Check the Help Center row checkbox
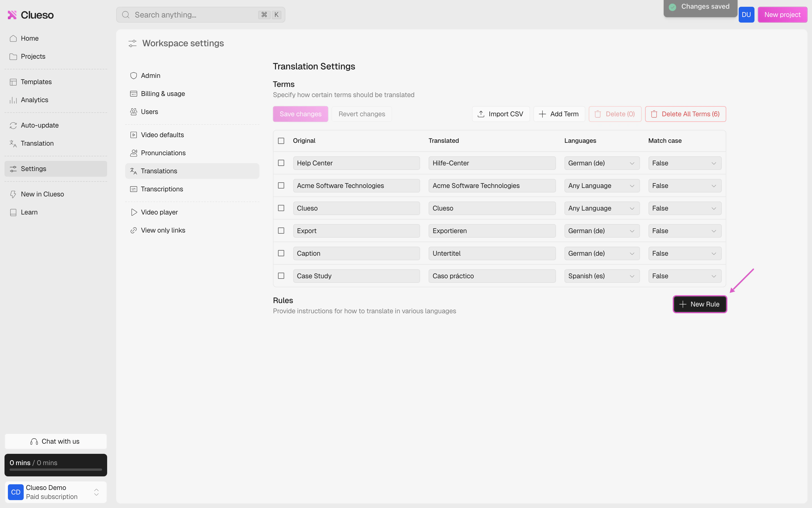812x508 pixels. [x=281, y=163]
